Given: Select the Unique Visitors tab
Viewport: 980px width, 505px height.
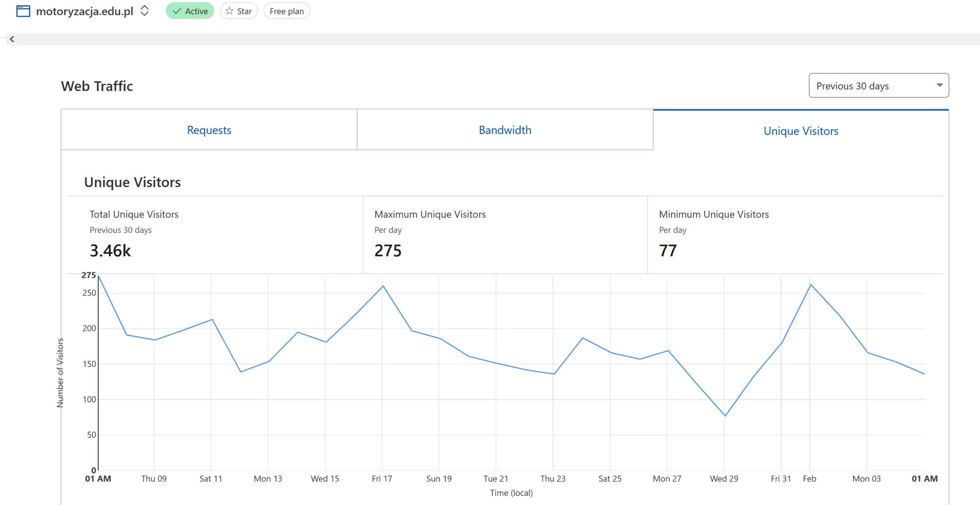Looking at the screenshot, I should (x=801, y=131).
